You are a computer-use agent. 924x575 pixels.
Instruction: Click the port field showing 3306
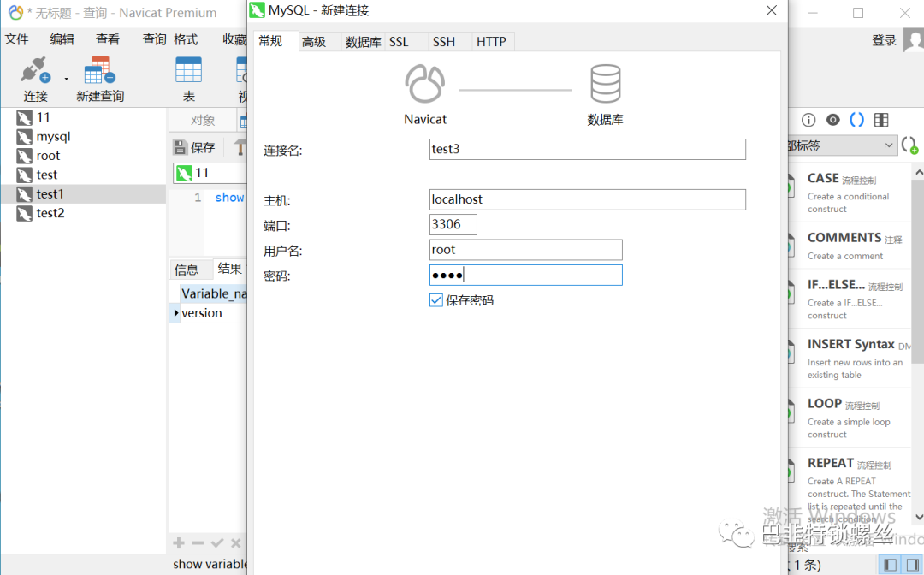[x=453, y=224]
